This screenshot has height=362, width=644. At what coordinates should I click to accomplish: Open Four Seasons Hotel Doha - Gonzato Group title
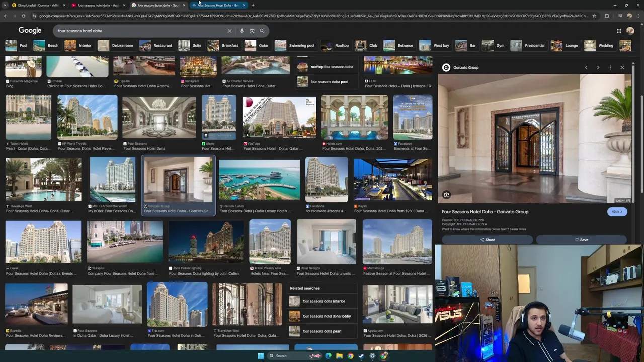point(485,212)
